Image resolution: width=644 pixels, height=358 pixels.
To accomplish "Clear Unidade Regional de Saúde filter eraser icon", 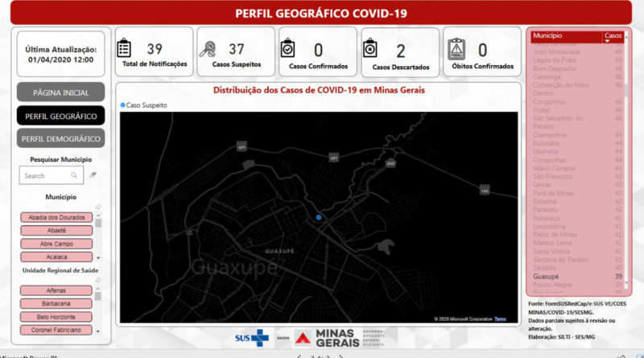I will point(97,281).
